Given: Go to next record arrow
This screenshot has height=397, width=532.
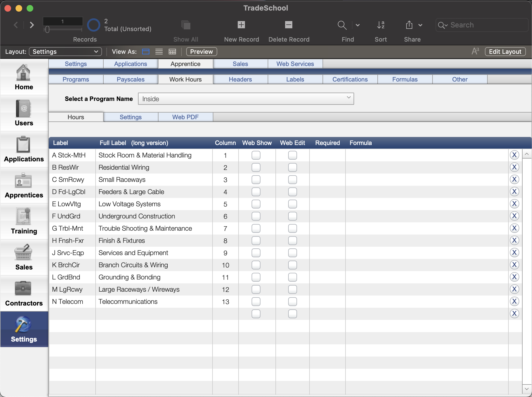Looking at the screenshot, I should point(32,25).
